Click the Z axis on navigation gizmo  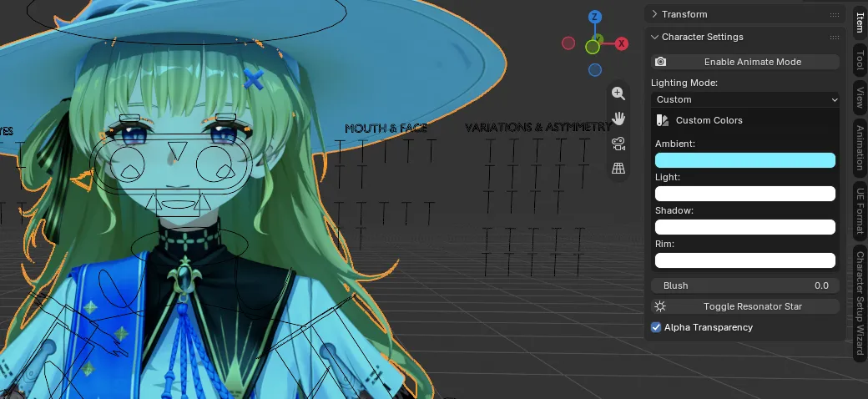pyautogui.click(x=594, y=17)
